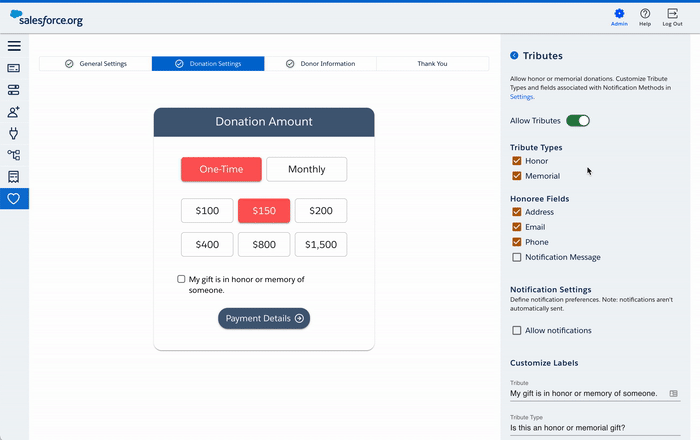Click the Tribute Type label text field
The width and height of the screenshot is (700, 440).
point(595,428)
